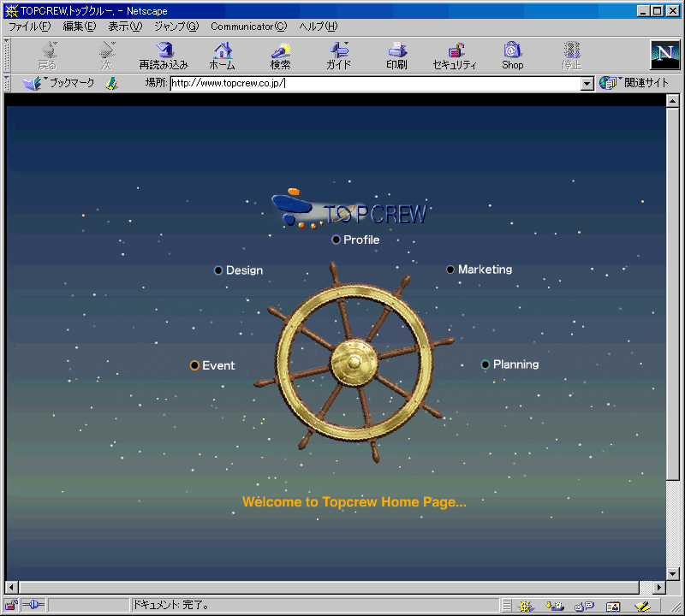685x616 pixels.
Task: Open web search with 検索 button
Action: click(280, 56)
